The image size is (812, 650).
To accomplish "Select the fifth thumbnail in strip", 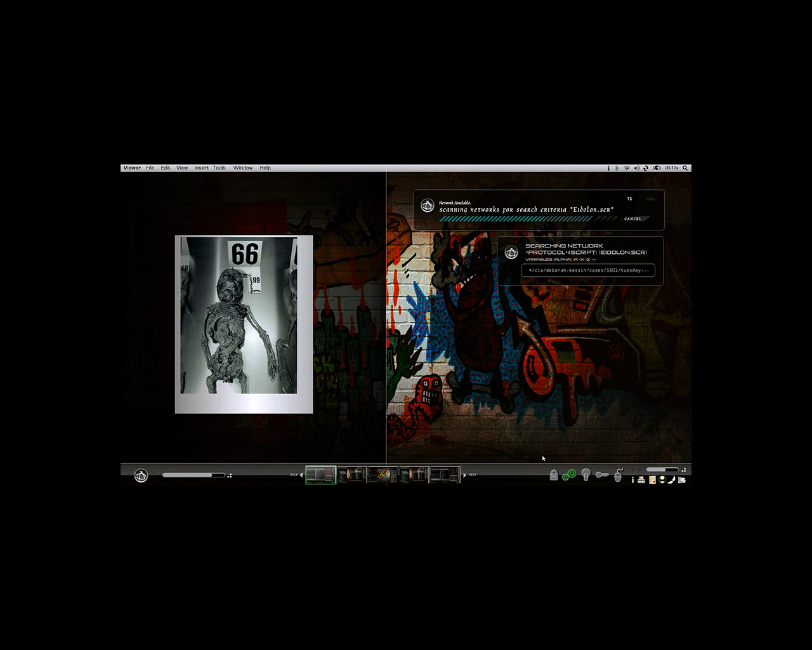I will pyautogui.click(x=445, y=475).
